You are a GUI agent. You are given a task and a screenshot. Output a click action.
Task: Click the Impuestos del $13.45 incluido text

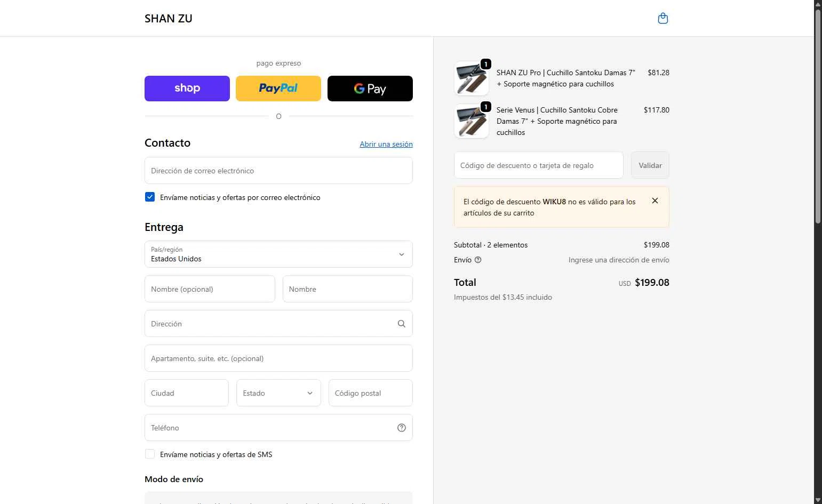pos(503,298)
